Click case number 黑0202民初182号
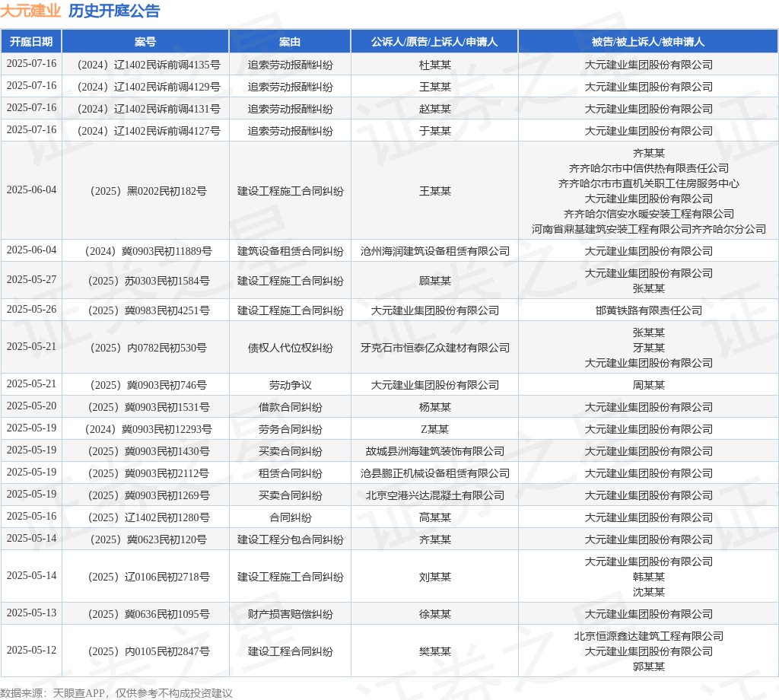This screenshot has height=700, width=779. pyautogui.click(x=148, y=191)
